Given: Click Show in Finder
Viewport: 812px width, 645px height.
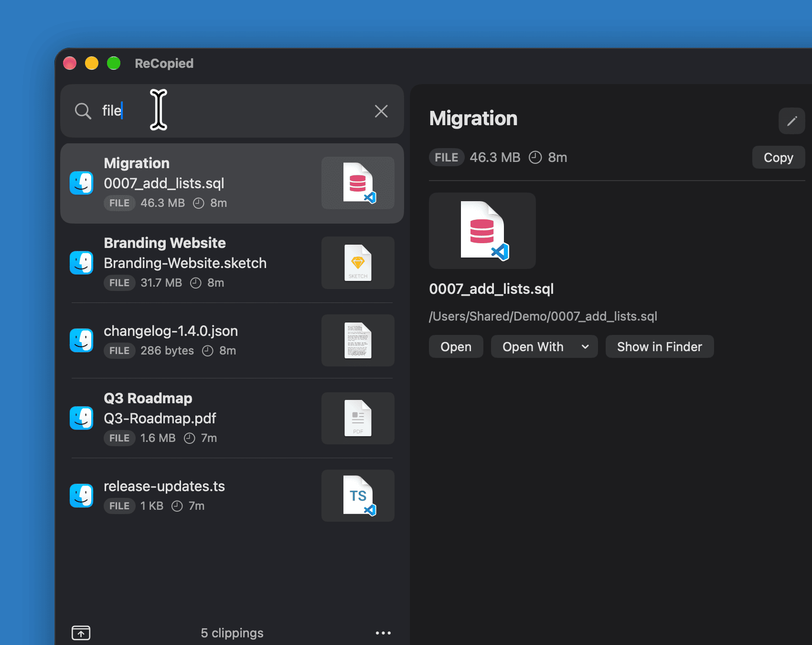Looking at the screenshot, I should click(660, 346).
